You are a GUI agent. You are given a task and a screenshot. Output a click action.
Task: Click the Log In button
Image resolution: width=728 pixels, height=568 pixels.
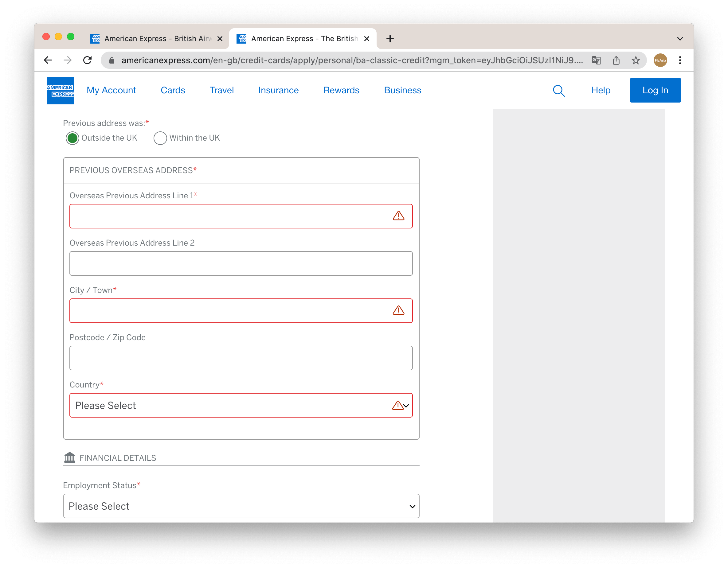tap(655, 90)
